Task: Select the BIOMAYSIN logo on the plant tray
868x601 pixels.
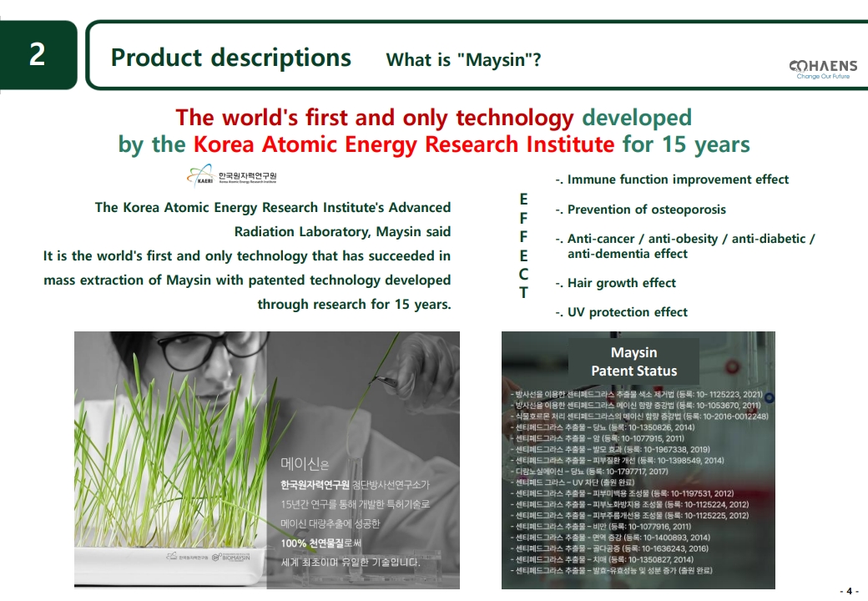Action: tap(231, 557)
